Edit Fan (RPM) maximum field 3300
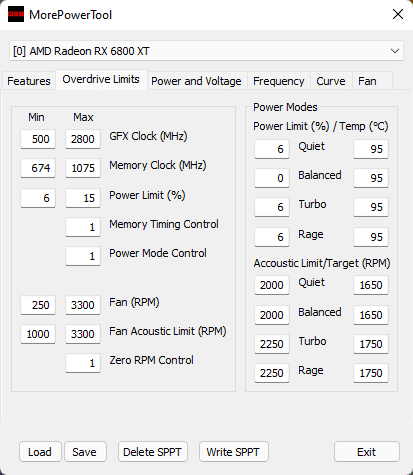 click(x=83, y=305)
